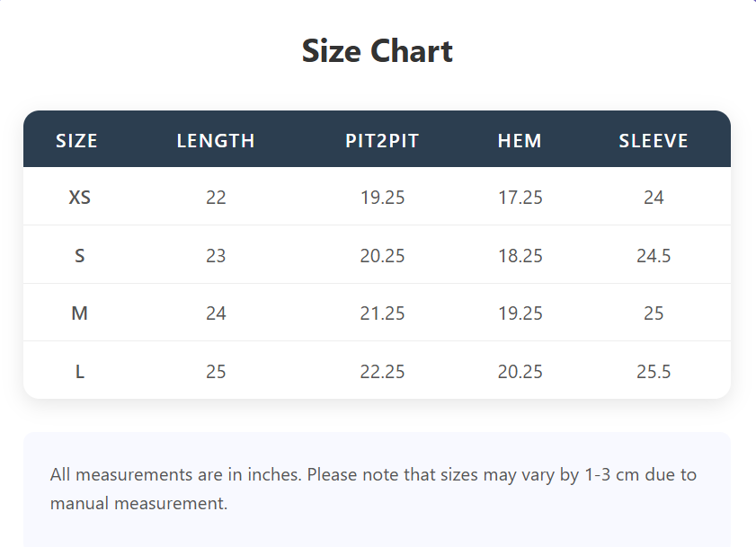Image resolution: width=756 pixels, height=547 pixels.
Task: Select L sleeve value 25.5
Action: click(654, 371)
